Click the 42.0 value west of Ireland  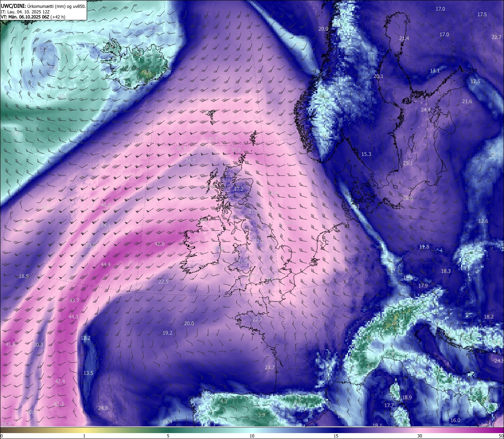tap(159, 244)
